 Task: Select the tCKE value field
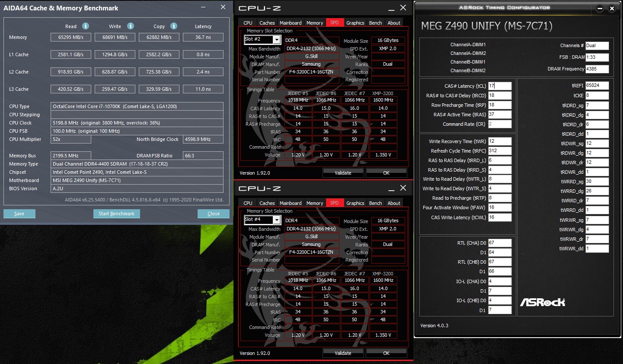597,96
